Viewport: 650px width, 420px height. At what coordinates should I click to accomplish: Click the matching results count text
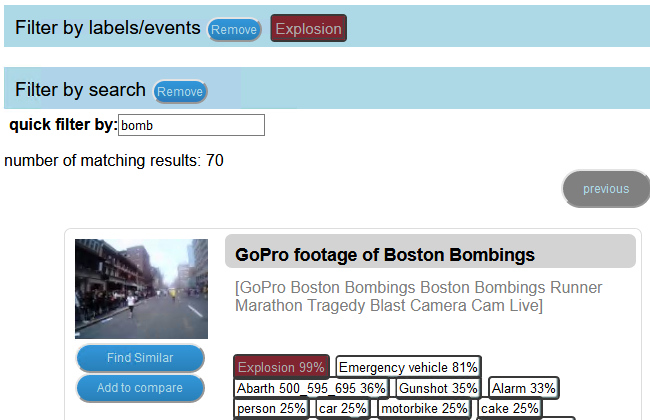point(114,160)
